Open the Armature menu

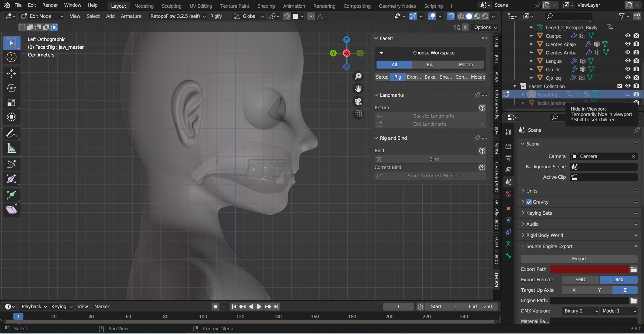click(131, 16)
